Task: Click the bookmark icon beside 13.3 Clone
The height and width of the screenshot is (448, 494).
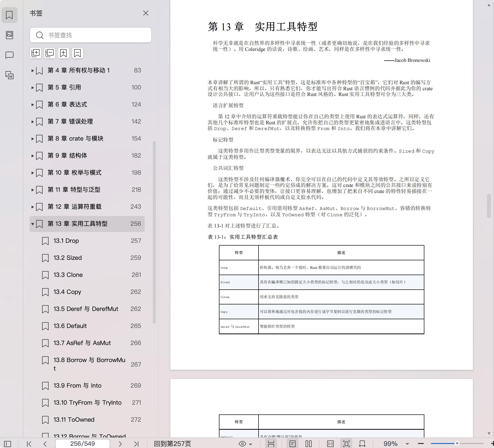Action: (45, 275)
